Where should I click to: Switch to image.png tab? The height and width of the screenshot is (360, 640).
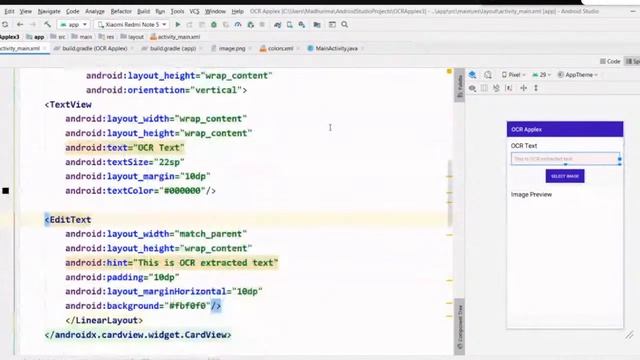click(231, 48)
